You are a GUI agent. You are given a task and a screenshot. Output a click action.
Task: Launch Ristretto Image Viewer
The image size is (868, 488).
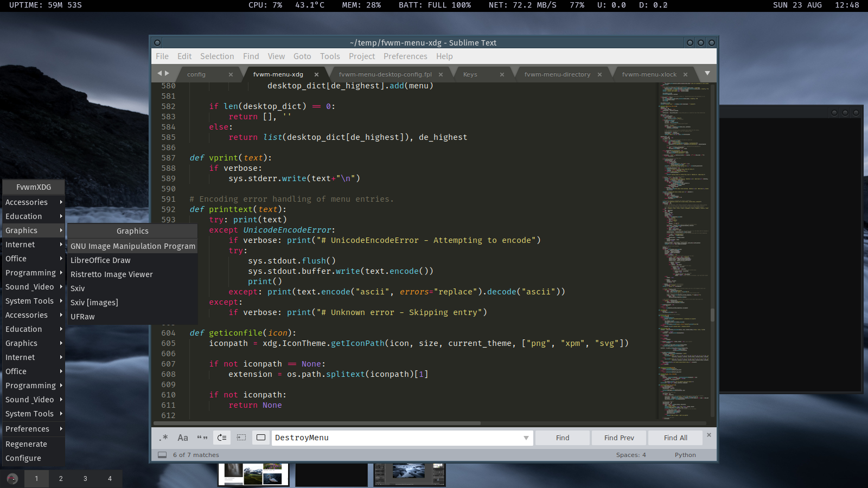[x=132, y=274]
